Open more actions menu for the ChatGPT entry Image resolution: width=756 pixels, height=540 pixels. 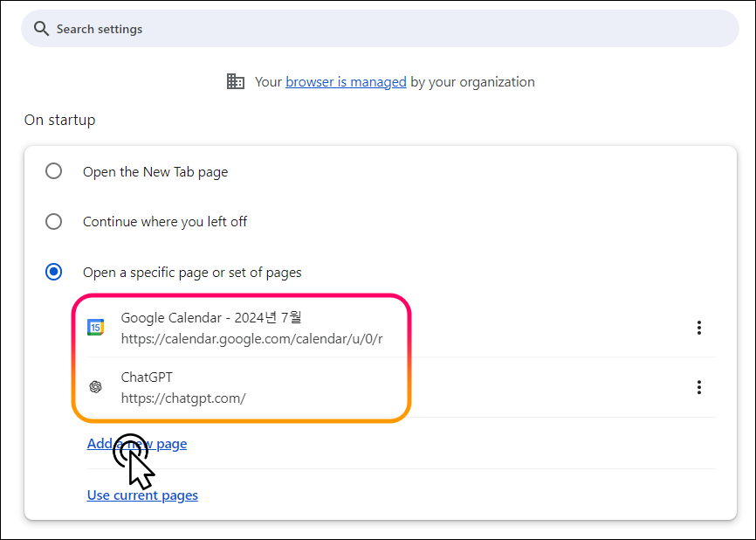coord(698,387)
